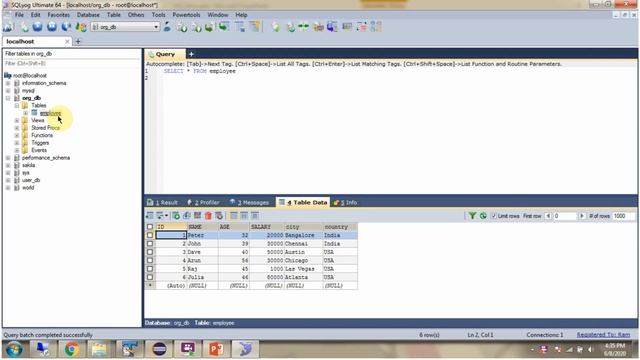The width and height of the screenshot is (640, 360).
Task: Expand the world database node
Action: coord(8,188)
